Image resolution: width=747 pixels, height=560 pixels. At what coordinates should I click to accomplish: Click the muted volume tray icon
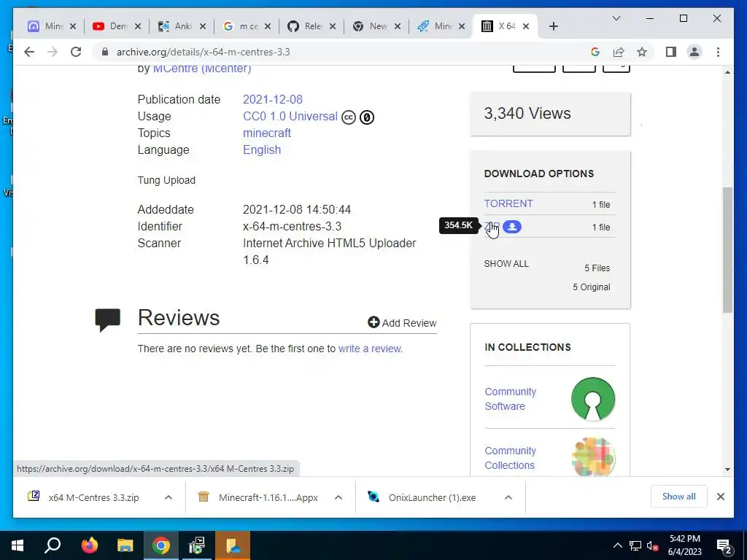[653, 545]
